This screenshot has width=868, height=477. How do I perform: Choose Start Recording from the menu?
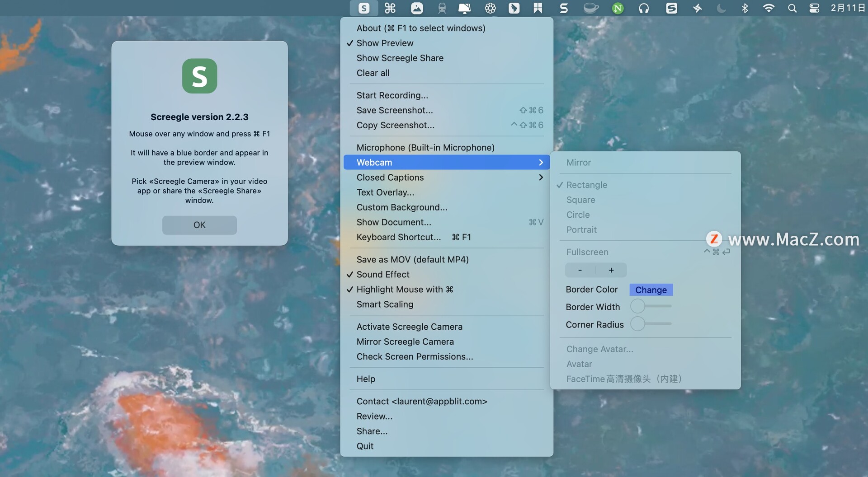pos(392,95)
